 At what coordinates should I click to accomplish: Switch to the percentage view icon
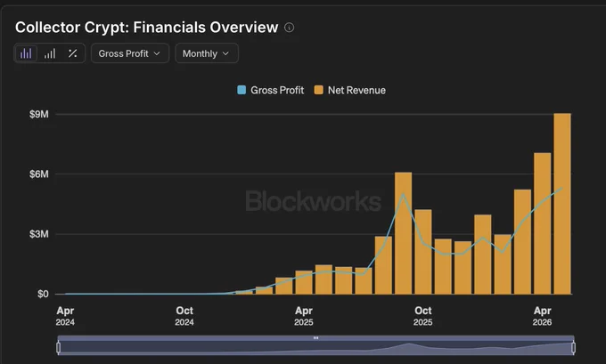(x=73, y=53)
